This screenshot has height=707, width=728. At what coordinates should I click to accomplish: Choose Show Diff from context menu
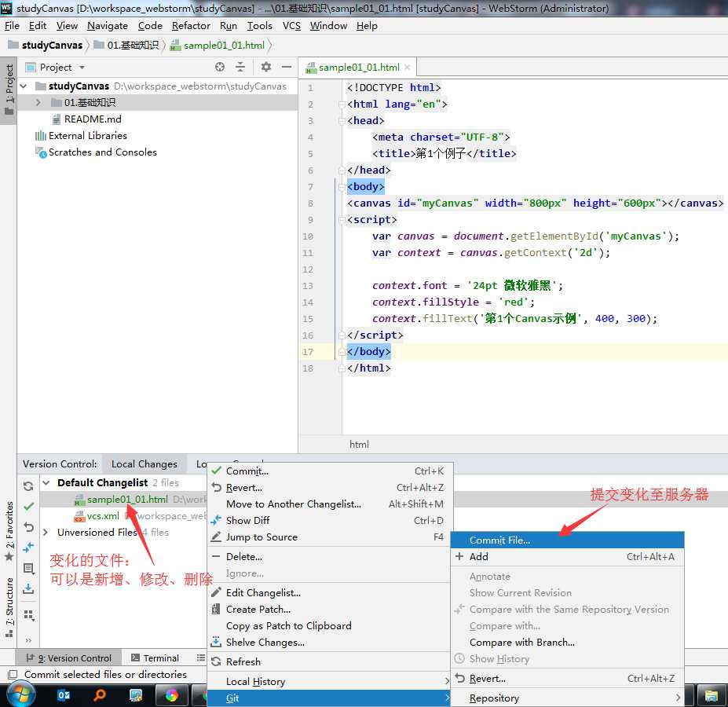point(329,520)
